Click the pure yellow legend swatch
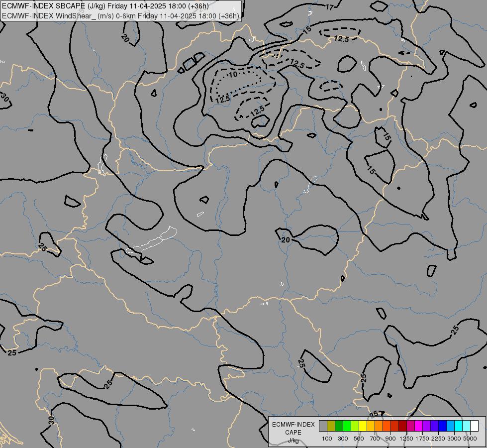 [x=363, y=426]
